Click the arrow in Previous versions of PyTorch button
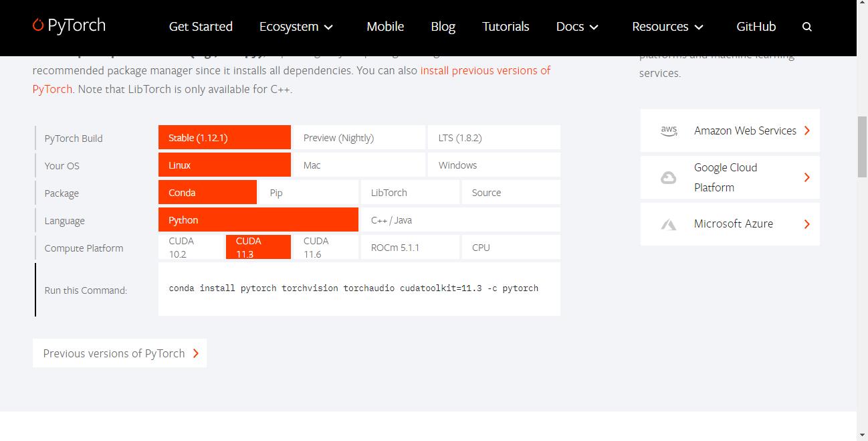This screenshot has height=441, width=868. tap(196, 353)
